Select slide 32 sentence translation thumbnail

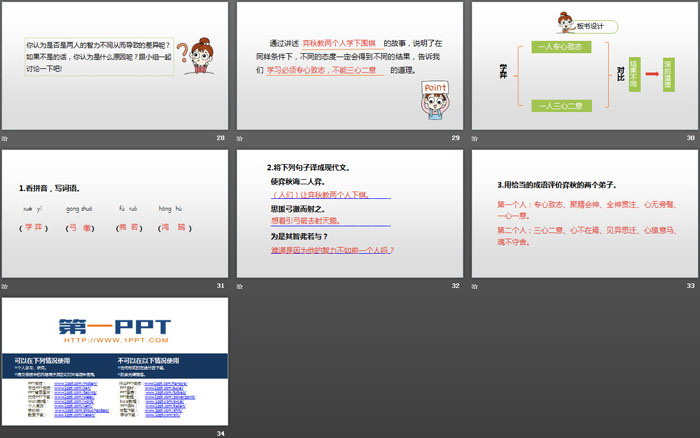pos(350,213)
